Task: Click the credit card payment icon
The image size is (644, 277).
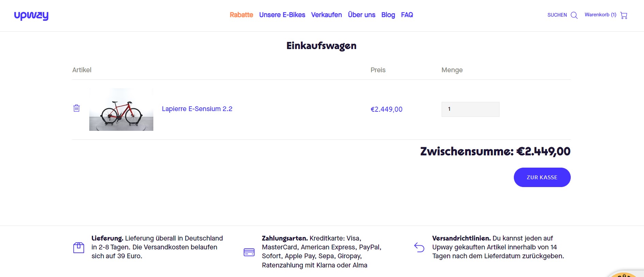Action: point(249,252)
